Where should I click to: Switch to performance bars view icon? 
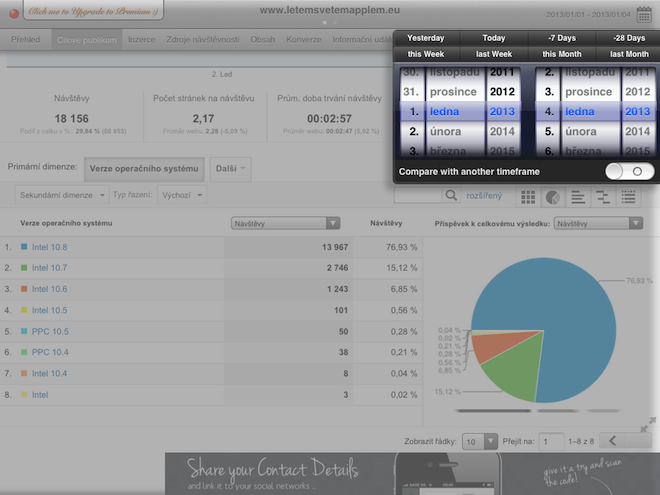click(578, 197)
